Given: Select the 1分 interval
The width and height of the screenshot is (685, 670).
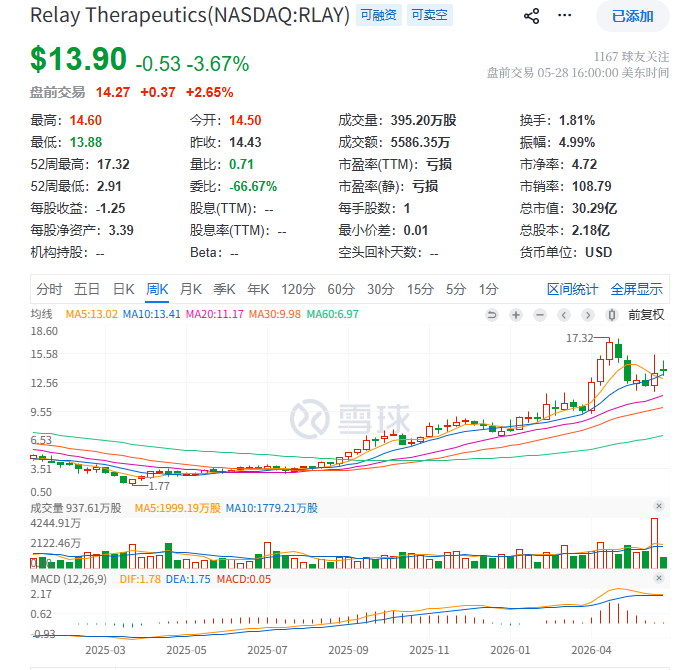Looking at the screenshot, I should click(488, 289).
